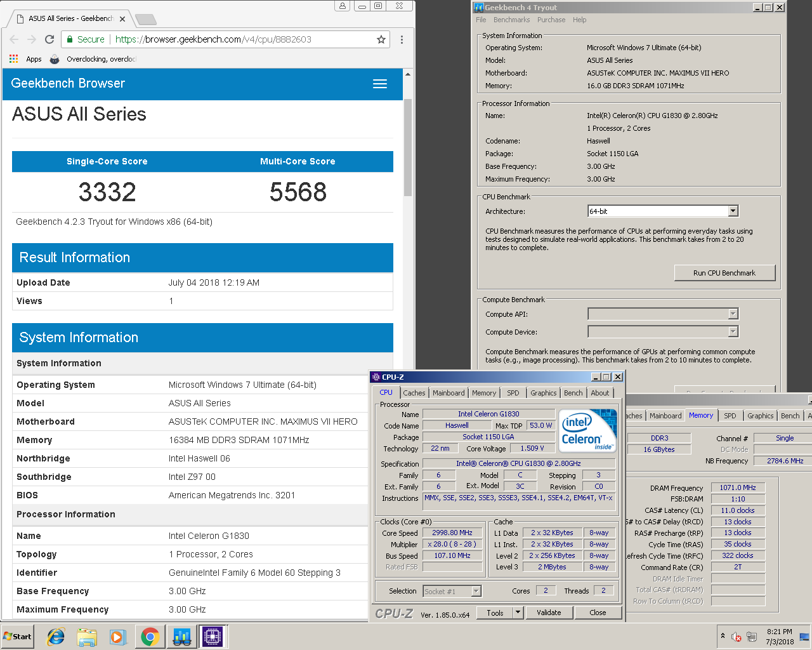Screen dimensions: 812x650
Task: Open a new Chrome tab
Action: click(x=145, y=19)
